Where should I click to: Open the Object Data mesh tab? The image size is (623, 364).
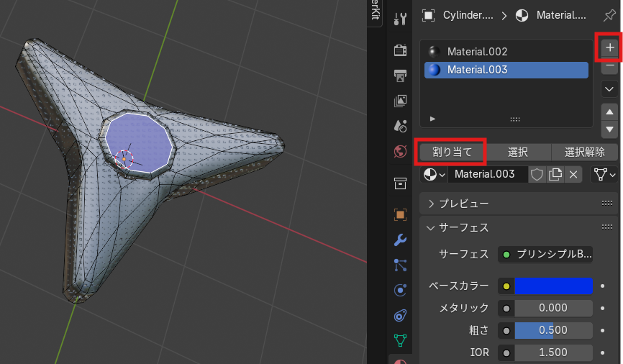(x=400, y=340)
